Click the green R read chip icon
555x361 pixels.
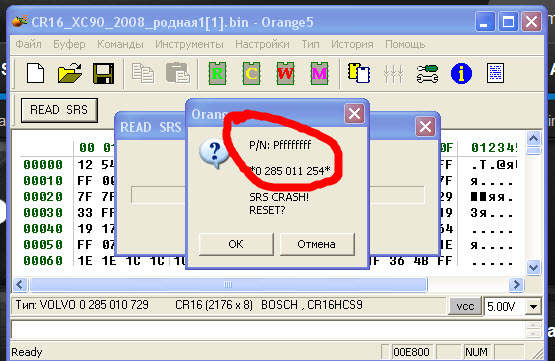pyautogui.click(x=217, y=73)
